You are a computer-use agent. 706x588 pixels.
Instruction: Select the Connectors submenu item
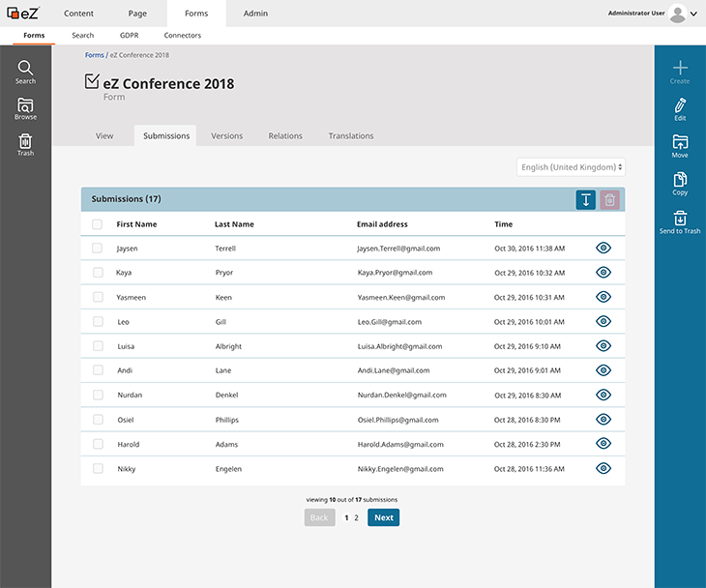(x=183, y=35)
